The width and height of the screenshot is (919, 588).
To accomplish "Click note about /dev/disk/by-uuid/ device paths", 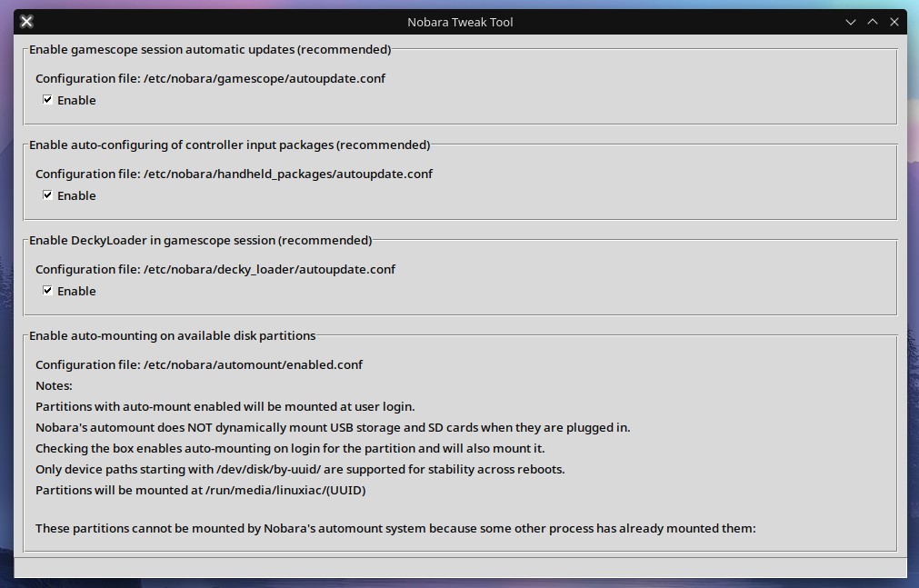I will pos(300,470).
